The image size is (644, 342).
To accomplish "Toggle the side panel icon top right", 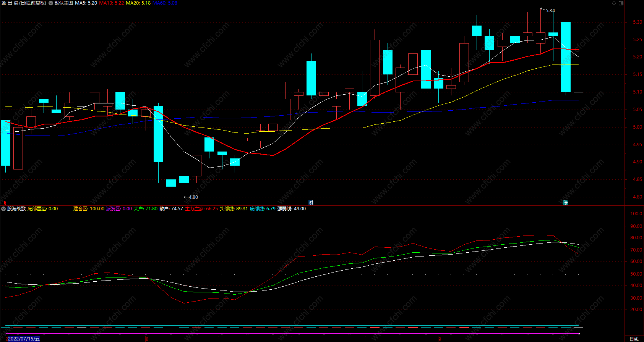I will coord(621,3).
